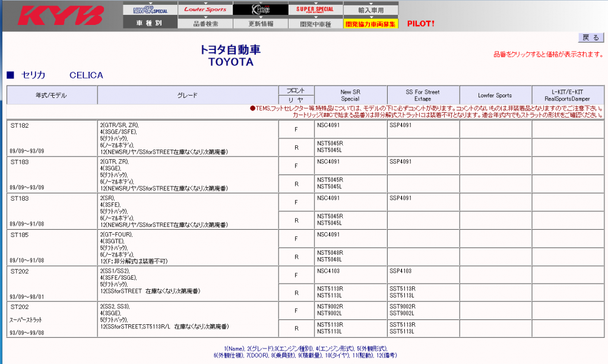Open SST5113L in the ST202 SS1/SS2 row
608x364 pixels.
(402, 295)
